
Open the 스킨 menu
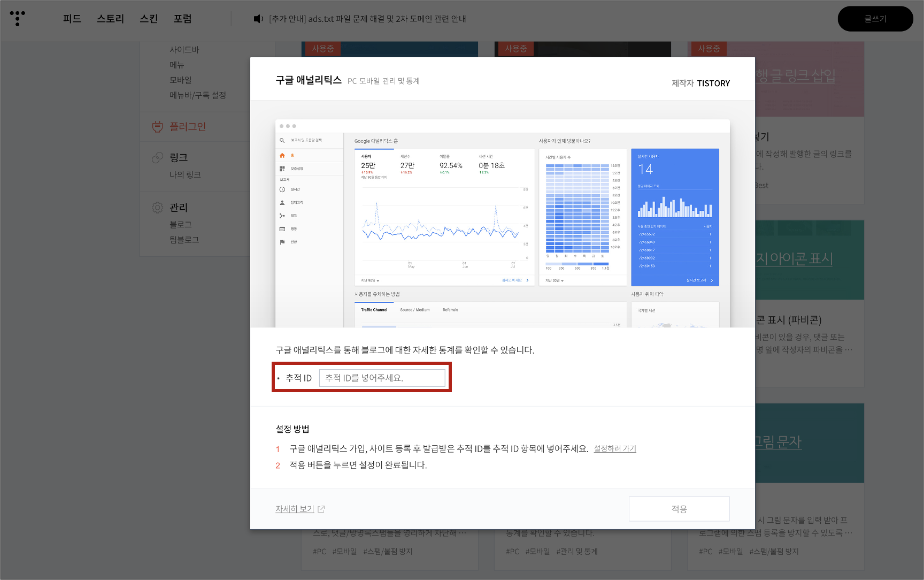(149, 19)
